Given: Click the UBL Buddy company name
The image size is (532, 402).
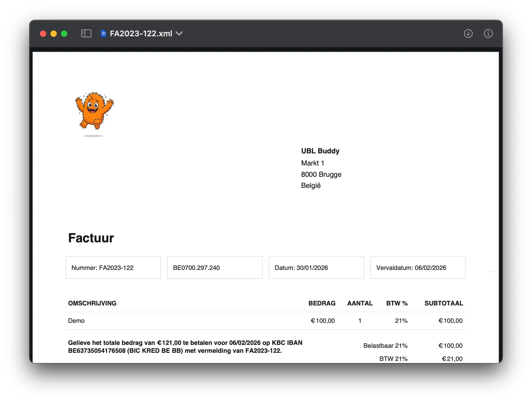Looking at the screenshot, I should point(320,151).
